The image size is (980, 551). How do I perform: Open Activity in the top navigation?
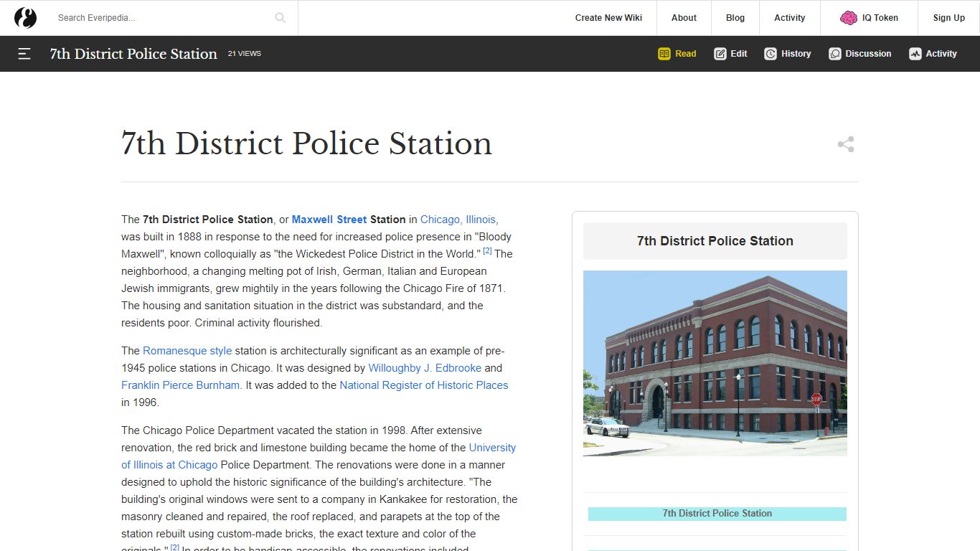click(x=790, y=18)
